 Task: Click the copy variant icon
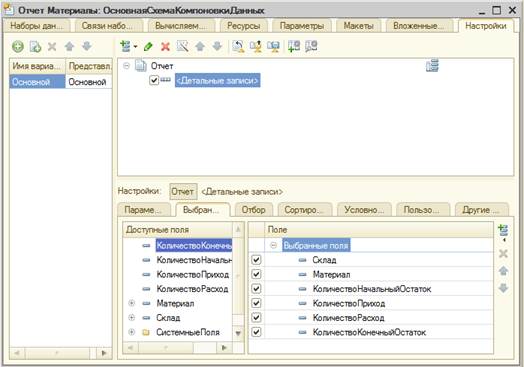click(x=35, y=46)
